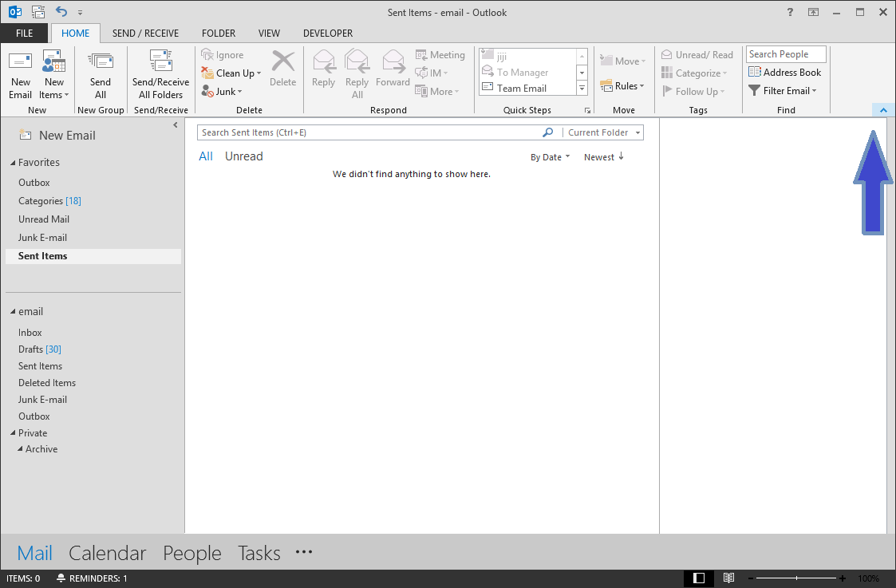Click the Send/Receive quick access toolbar icon

tap(38, 11)
